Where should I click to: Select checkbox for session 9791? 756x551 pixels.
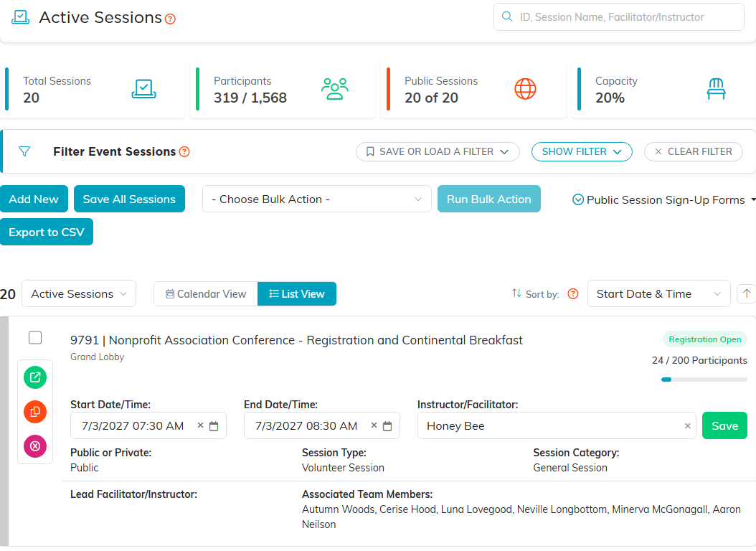pyautogui.click(x=35, y=337)
